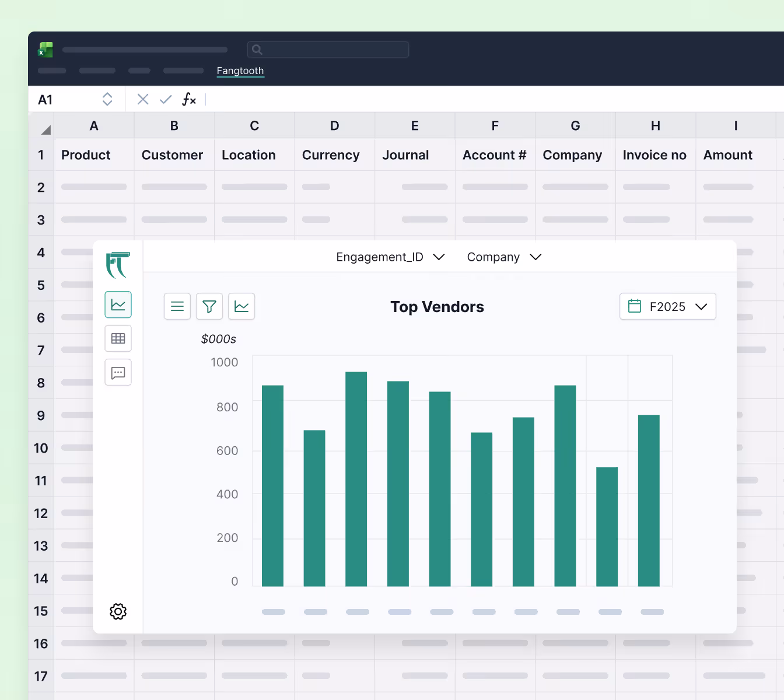Click the $000s axis unit label
The height and width of the screenshot is (700, 784).
219,339
